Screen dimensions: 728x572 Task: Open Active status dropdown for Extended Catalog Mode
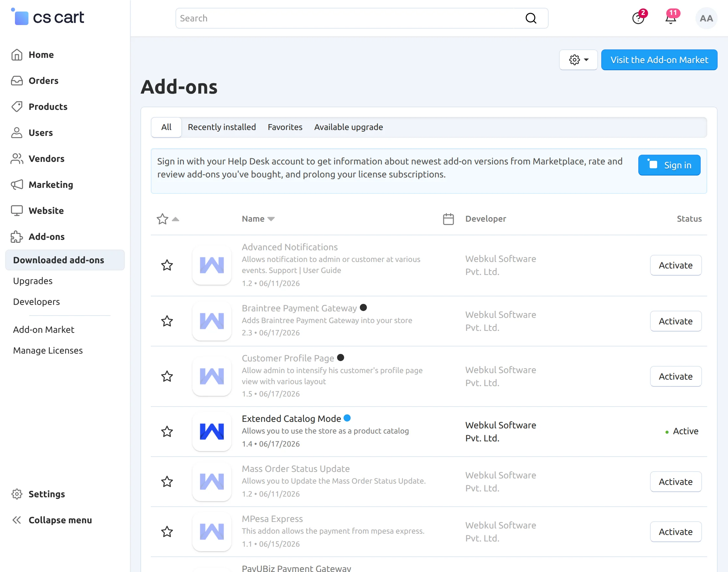point(682,431)
